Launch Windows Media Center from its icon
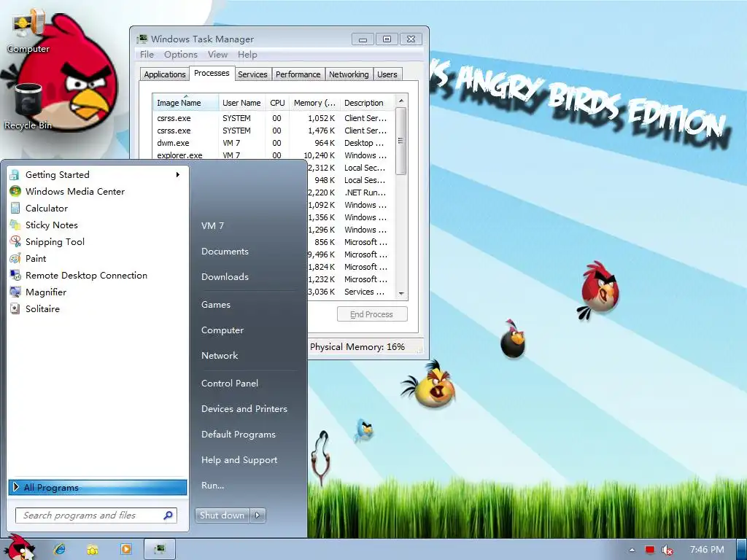The height and width of the screenshot is (560, 747). [x=15, y=192]
